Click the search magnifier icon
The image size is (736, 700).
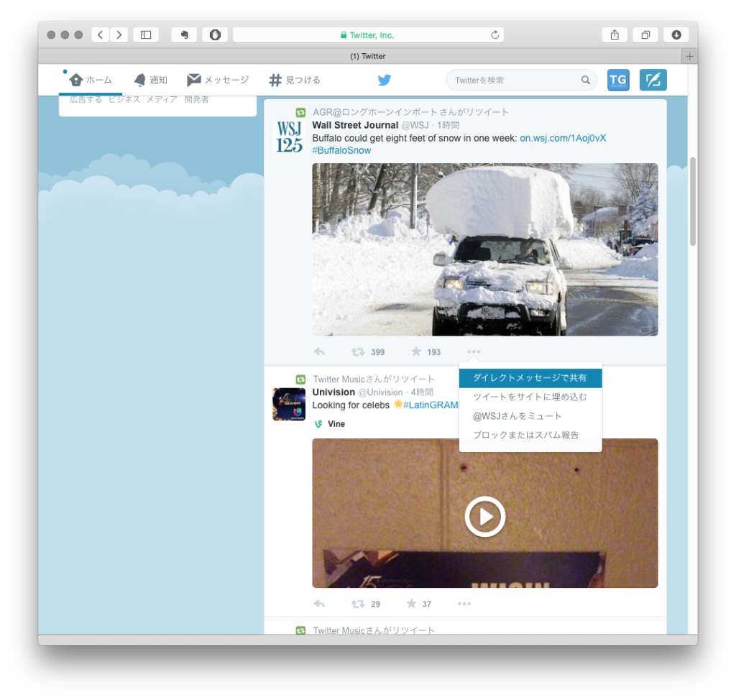[585, 80]
